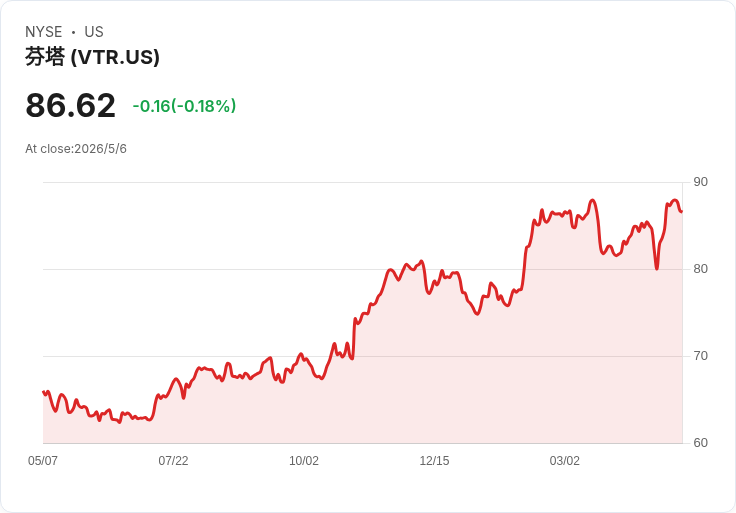
Task: Click the chart line's starting point
Action: tap(44, 392)
